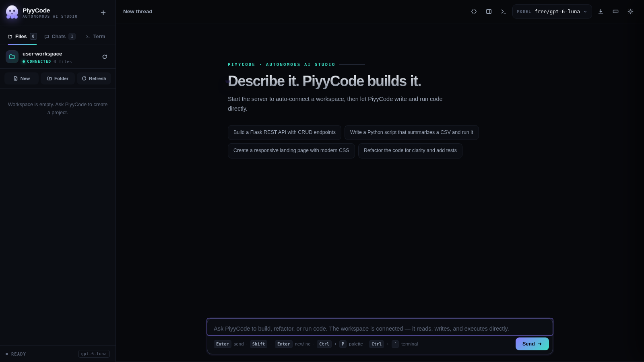Create a new file with the New button

point(22,78)
